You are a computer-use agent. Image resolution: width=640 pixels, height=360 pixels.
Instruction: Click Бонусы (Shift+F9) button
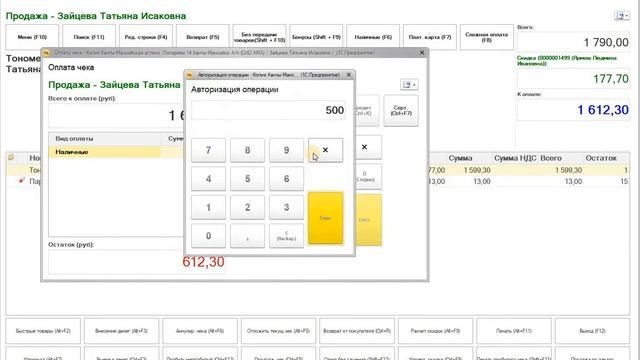[316, 37]
